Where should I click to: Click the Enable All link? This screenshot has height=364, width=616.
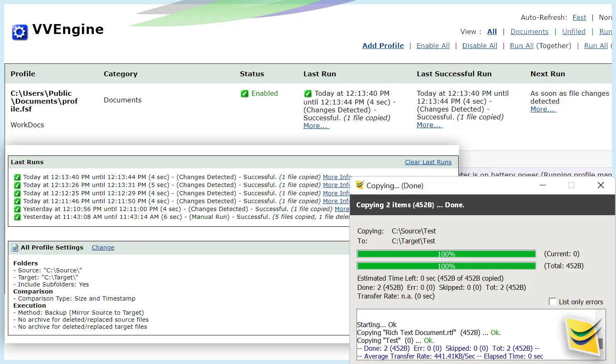point(433,46)
